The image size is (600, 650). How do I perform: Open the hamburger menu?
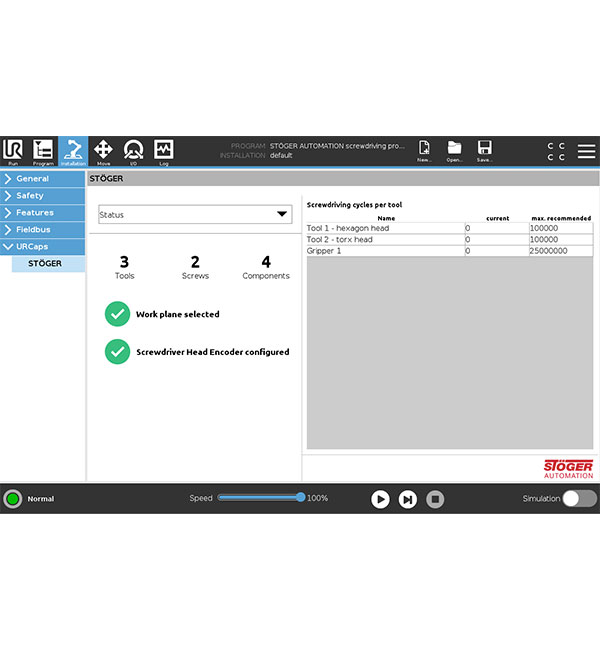(586, 151)
